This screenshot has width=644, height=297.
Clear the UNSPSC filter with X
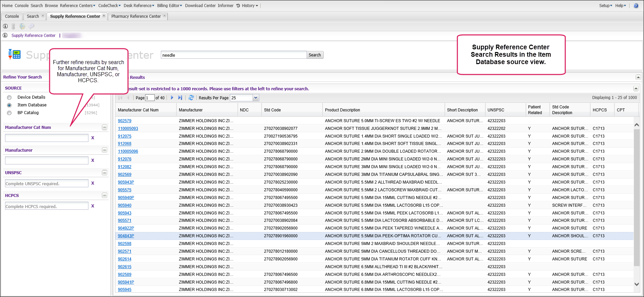point(93,183)
